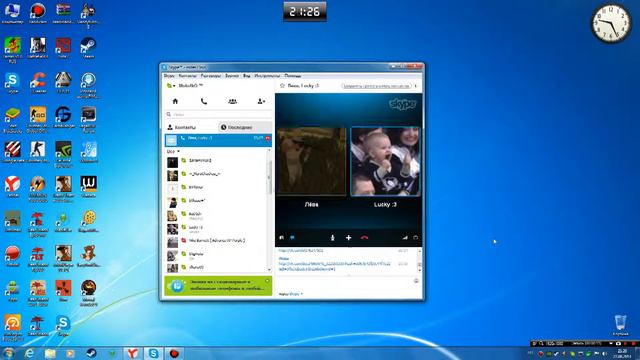Toggle the chat panel bubble icon
Screen dimensions: 640x360
click(x=292, y=238)
